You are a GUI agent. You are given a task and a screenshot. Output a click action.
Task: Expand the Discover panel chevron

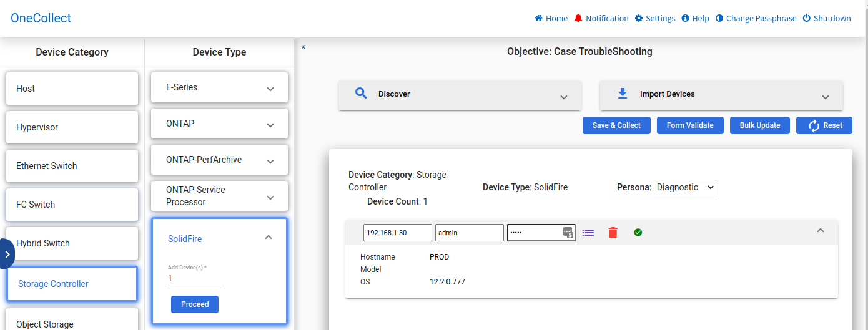[x=564, y=97]
